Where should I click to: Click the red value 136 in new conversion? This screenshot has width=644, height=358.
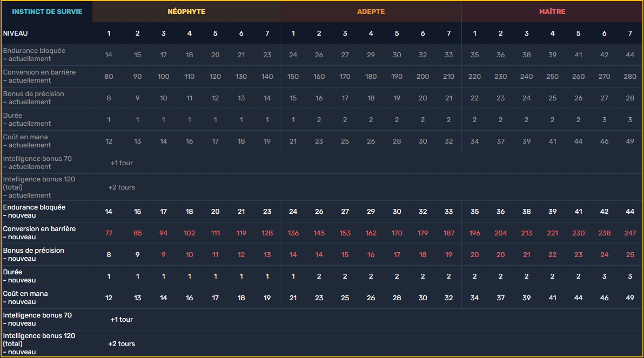click(x=293, y=233)
